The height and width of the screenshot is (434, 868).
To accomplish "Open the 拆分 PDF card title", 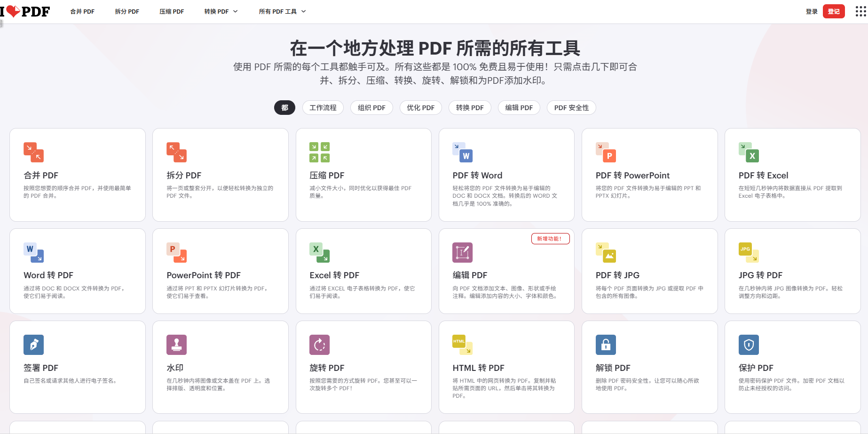I will pyautogui.click(x=184, y=176).
